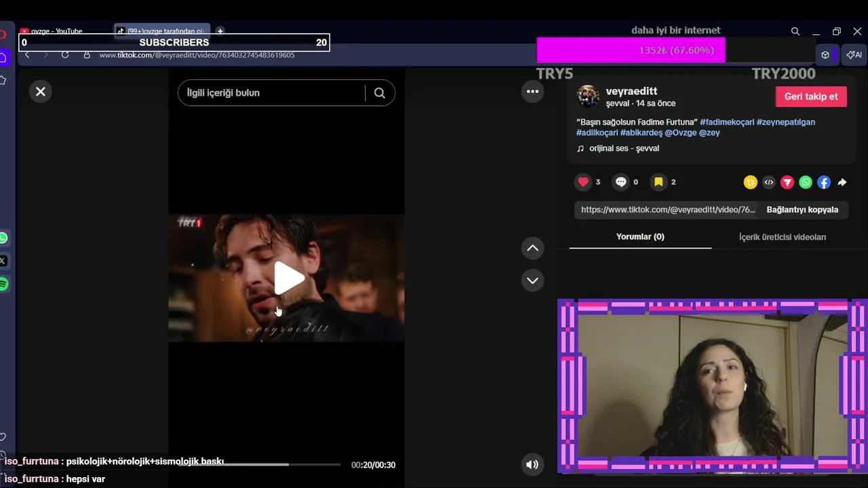Open hashtag #abikardeş
The width and height of the screenshot is (868, 488).
[642, 133]
